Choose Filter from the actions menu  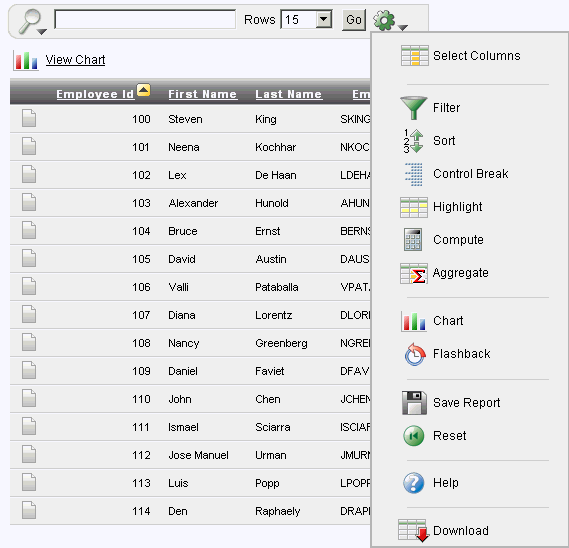(x=446, y=108)
